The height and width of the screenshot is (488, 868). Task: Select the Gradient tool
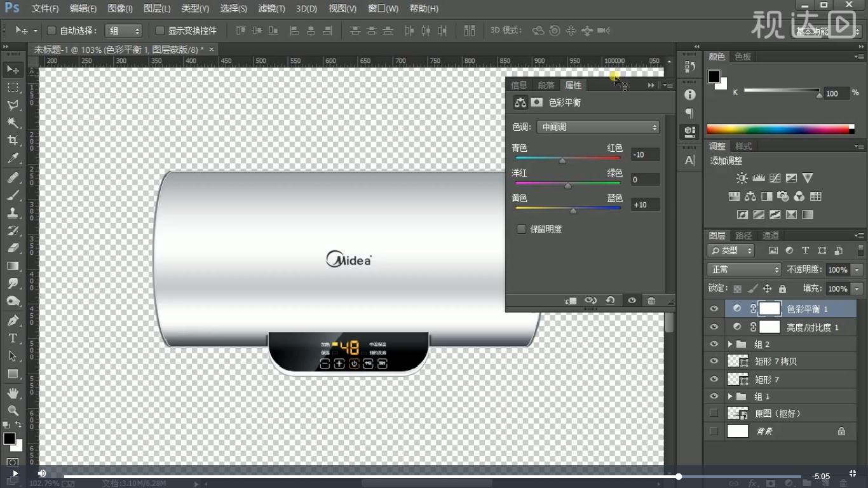click(13, 266)
